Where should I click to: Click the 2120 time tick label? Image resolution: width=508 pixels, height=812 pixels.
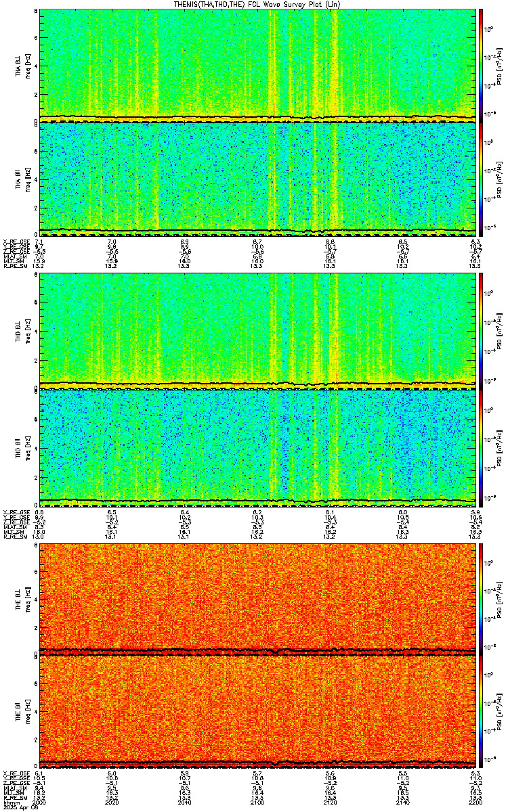(330, 803)
